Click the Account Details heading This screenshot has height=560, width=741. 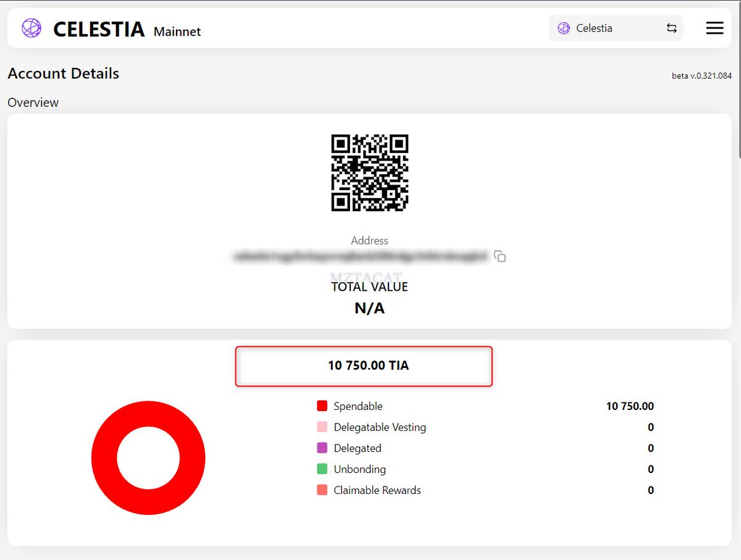click(x=64, y=73)
